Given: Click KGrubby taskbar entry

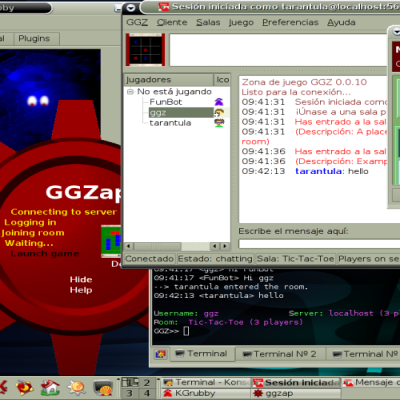Looking at the screenshot, I should [x=206, y=393].
